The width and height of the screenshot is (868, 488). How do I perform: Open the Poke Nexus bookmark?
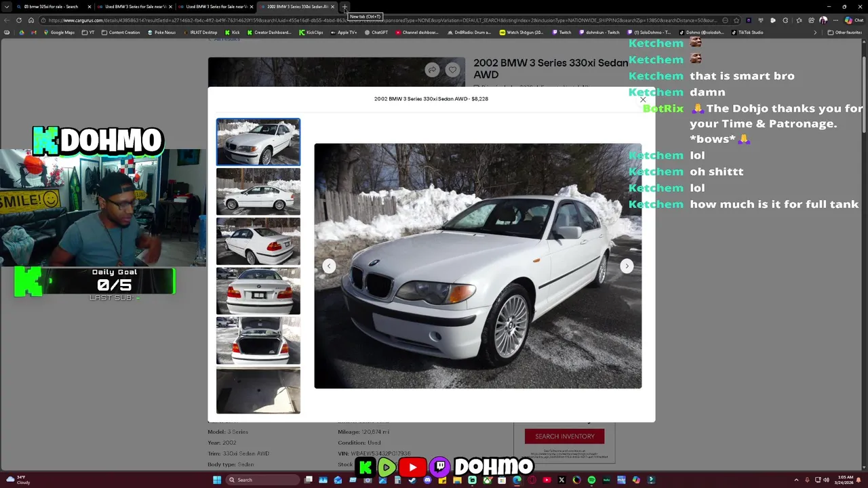pos(161,33)
